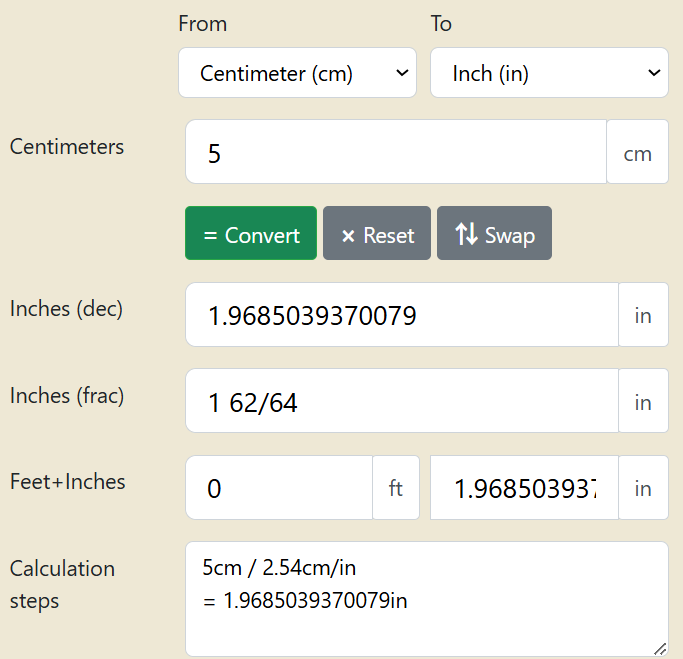Click the feet field showing 0
The height and width of the screenshot is (659, 683).
click(x=279, y=487)
